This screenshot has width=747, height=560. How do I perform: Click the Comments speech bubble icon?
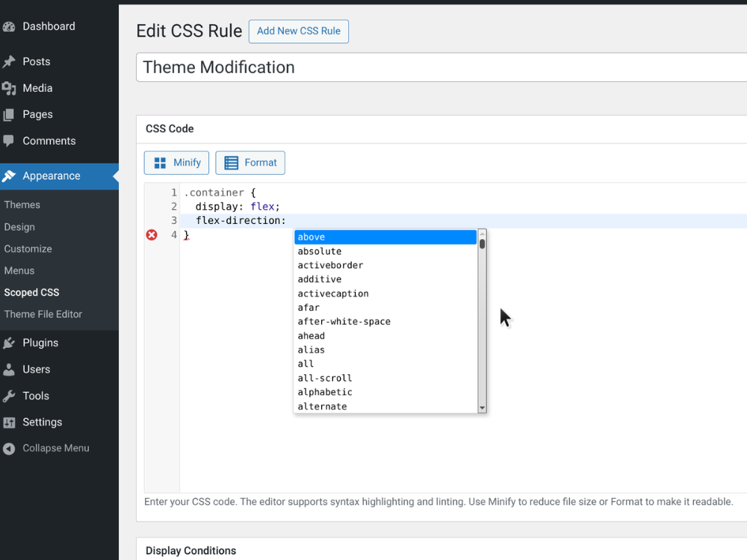9,141
